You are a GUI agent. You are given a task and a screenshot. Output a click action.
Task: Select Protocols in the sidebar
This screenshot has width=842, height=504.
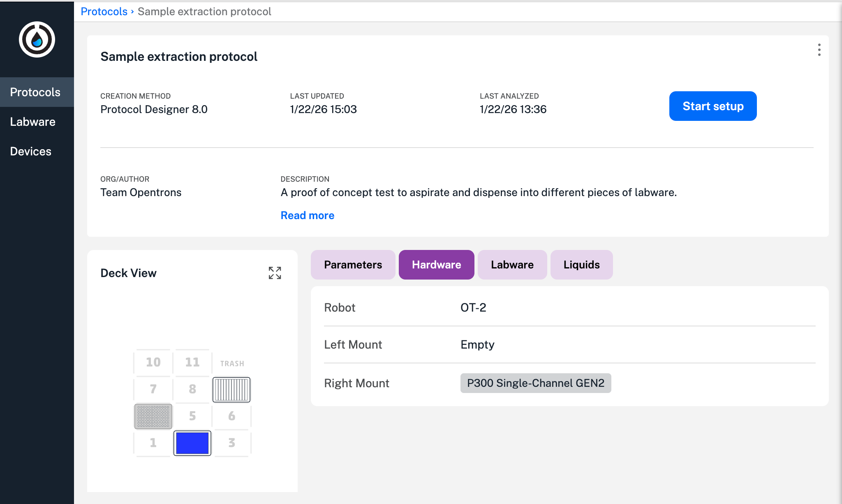coord(35,92)
